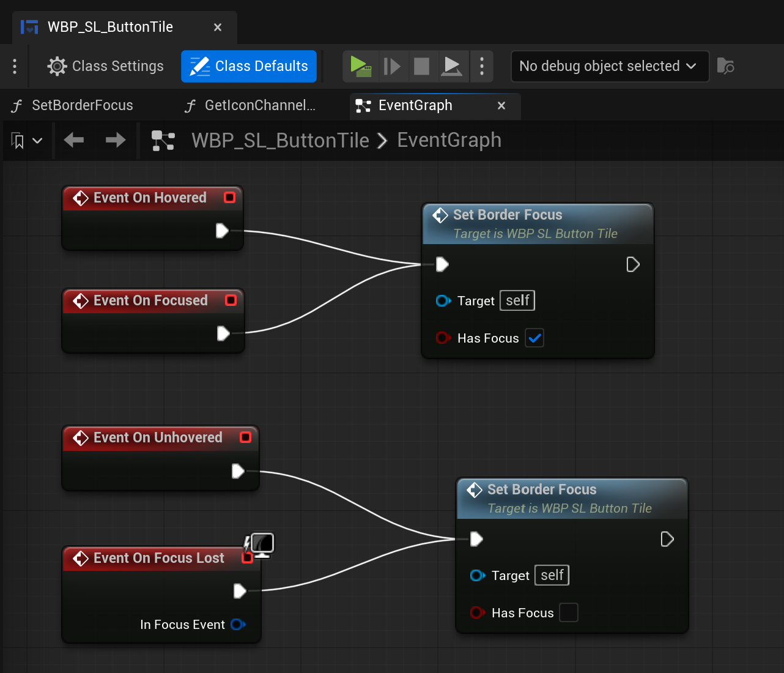The width and height of the screenshot is (784, 673).
Task: Click the WBP_SL_ButtonTile breadcrumb
Action: pos(280,140)
